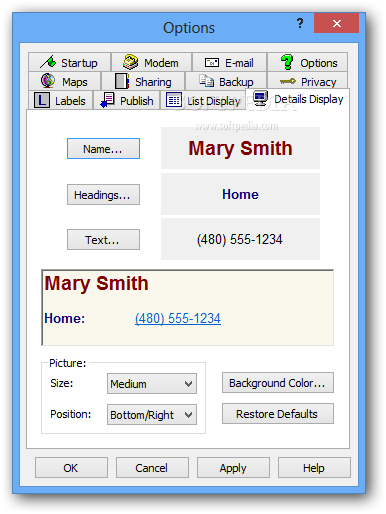
Task: Click the Headings... button
Action: click(x=103, y=194)
